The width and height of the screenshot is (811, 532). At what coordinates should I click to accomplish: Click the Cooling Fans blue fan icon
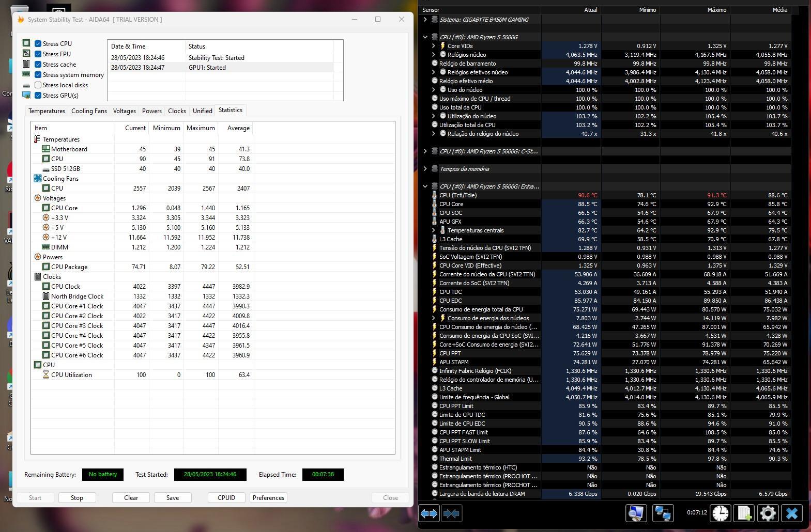point(37,178)
